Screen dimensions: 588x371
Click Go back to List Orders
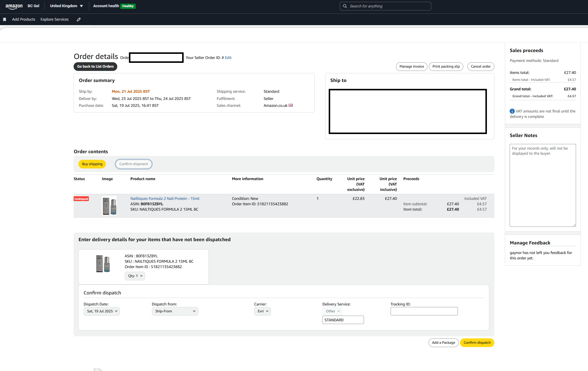pyautogui.click(x=95, y=66)
